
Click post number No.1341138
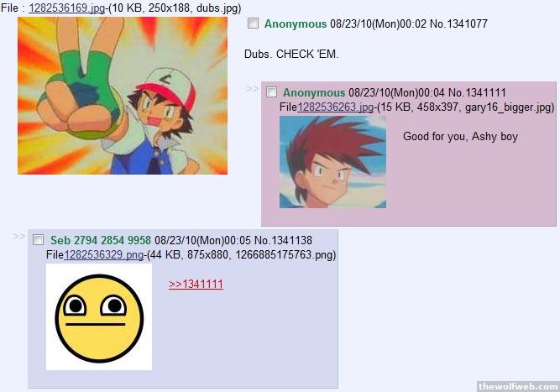[283, 240]
